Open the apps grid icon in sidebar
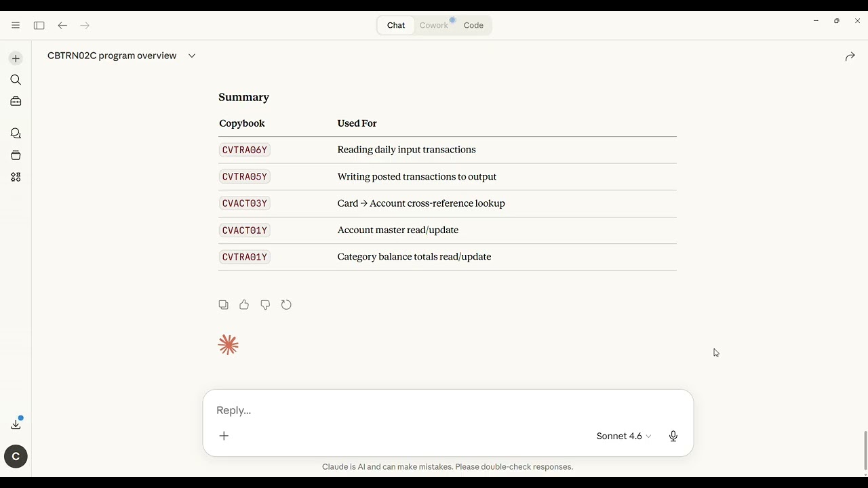 (x=16, y=177)
